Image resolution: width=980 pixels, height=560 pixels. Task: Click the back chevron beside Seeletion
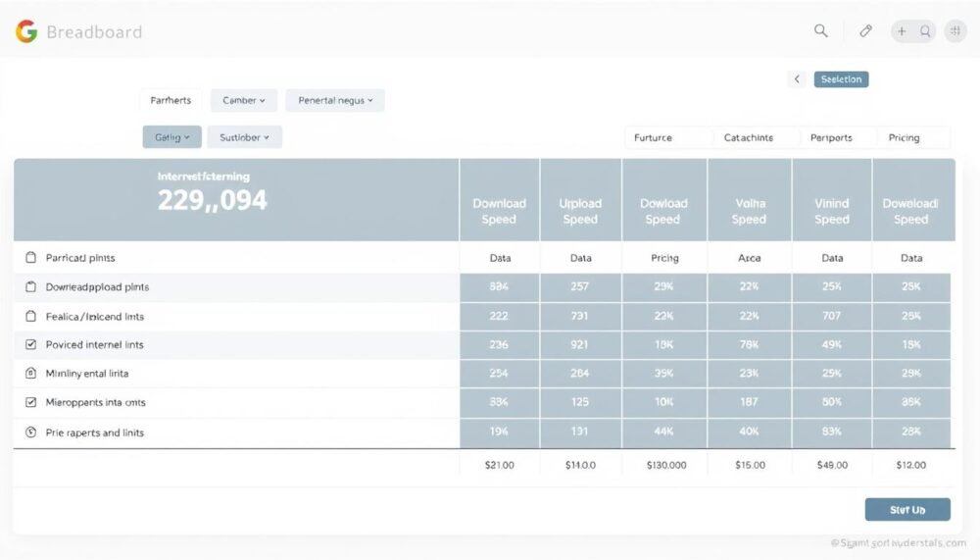click(796, 78)
